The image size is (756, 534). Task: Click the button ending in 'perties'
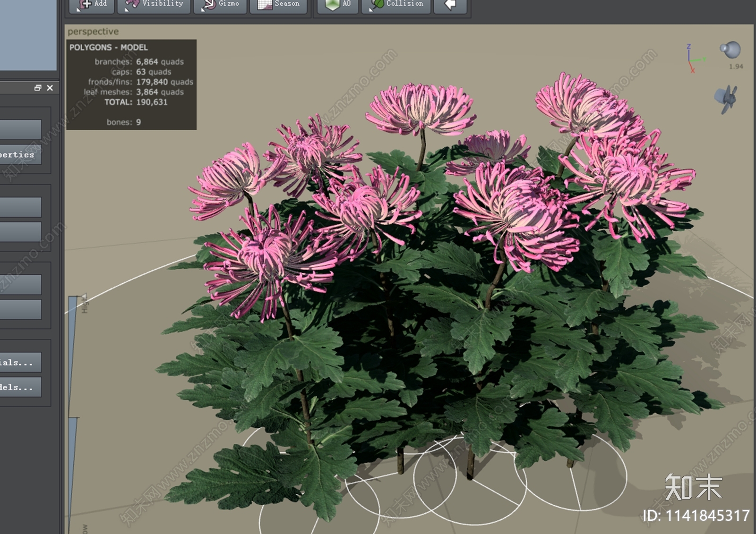click(20, 155)
